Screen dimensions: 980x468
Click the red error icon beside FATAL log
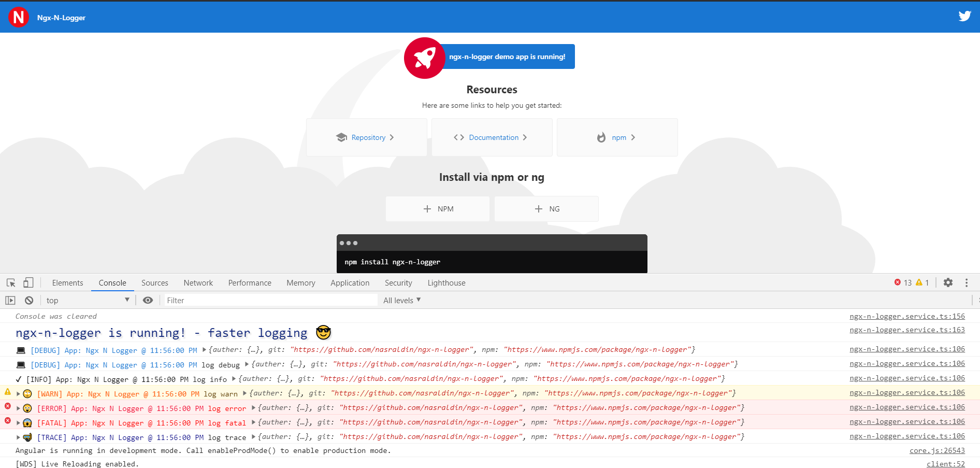tap(8, 421)
